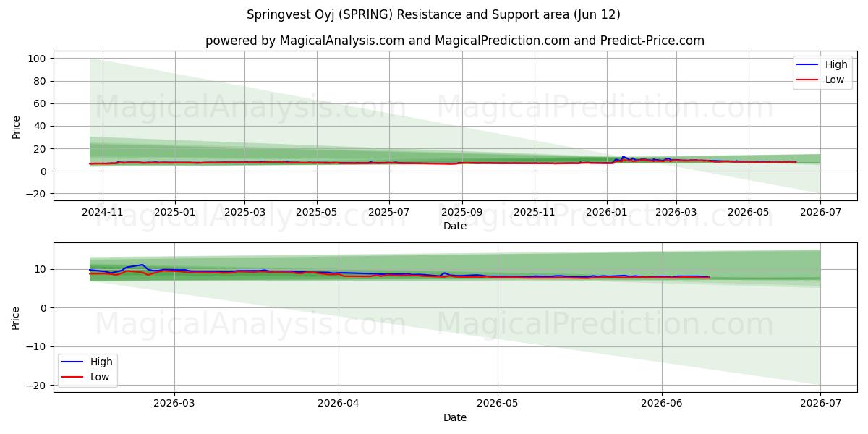Screen dimensions: 868x434
Task: Click the '−10' tick label on bottom y-axis
Action: pos(36,346)
